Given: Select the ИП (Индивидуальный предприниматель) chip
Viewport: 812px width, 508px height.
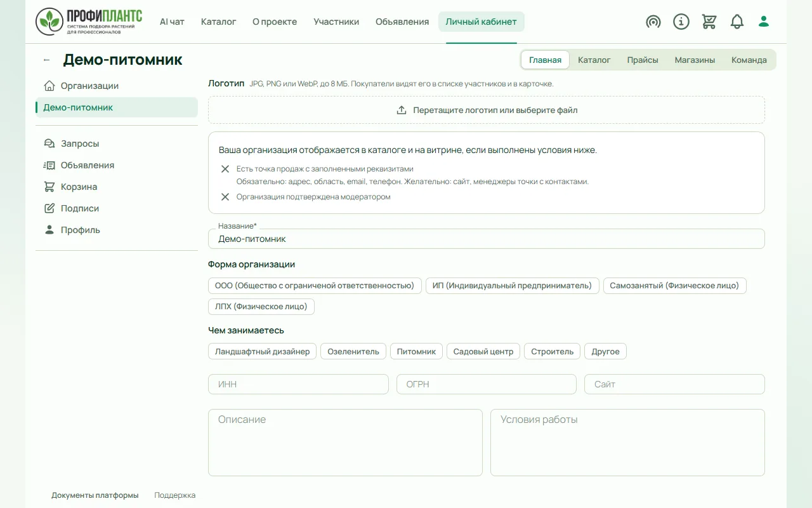Looking at the screenshot, I should [x=512, y=286].
